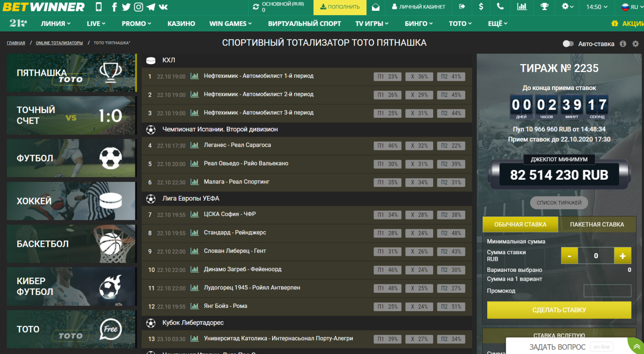Decrease bet amount with minus button
This screenshot has width=644, height=354.
(x=569, y=256)
